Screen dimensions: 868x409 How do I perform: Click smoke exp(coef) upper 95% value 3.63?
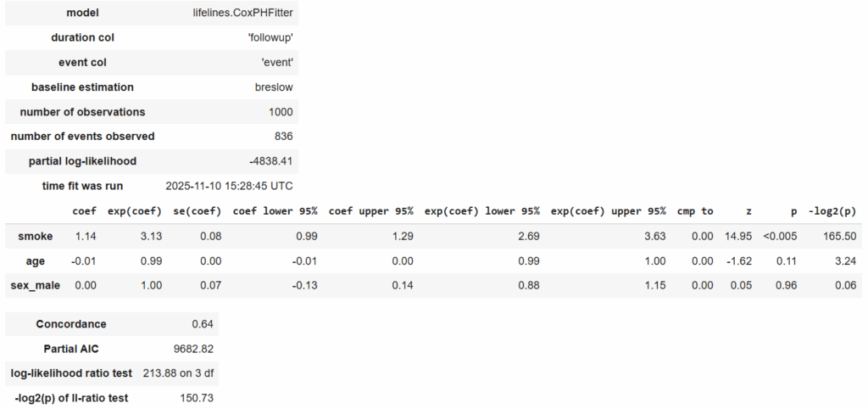coord(655,236)
